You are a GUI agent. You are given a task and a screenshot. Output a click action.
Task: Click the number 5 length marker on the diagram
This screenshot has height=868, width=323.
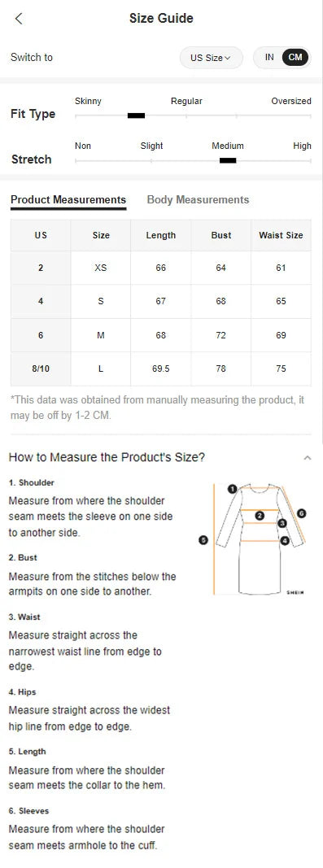(x=203, y=539)
